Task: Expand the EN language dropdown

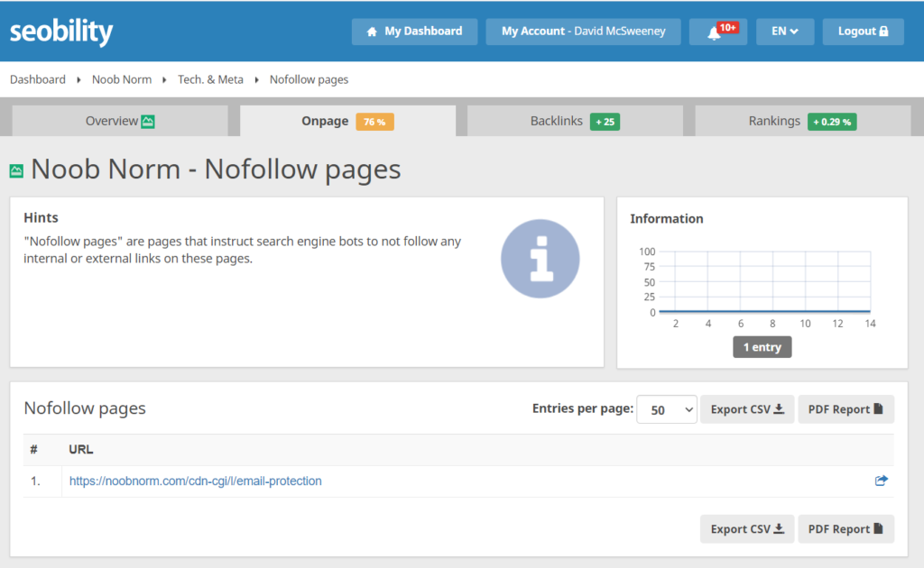Action: [784, 32]
